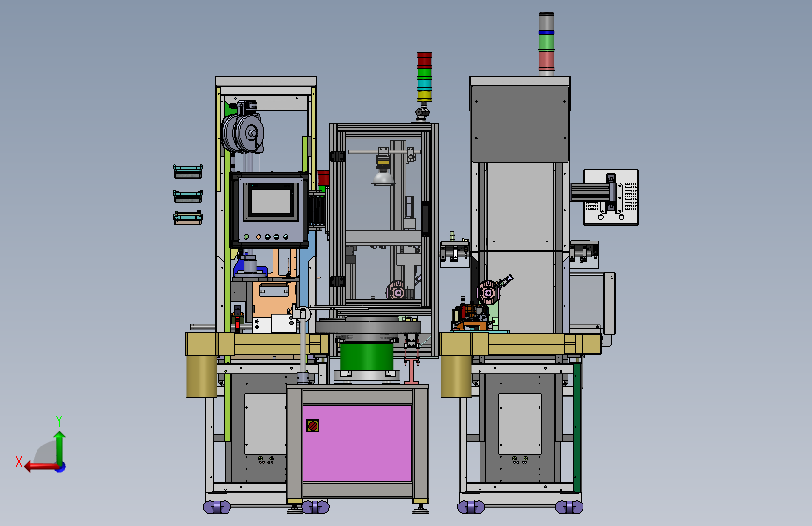Select the signal tower atop the right cabinet
812x526 pixels.
pos(546,44)
